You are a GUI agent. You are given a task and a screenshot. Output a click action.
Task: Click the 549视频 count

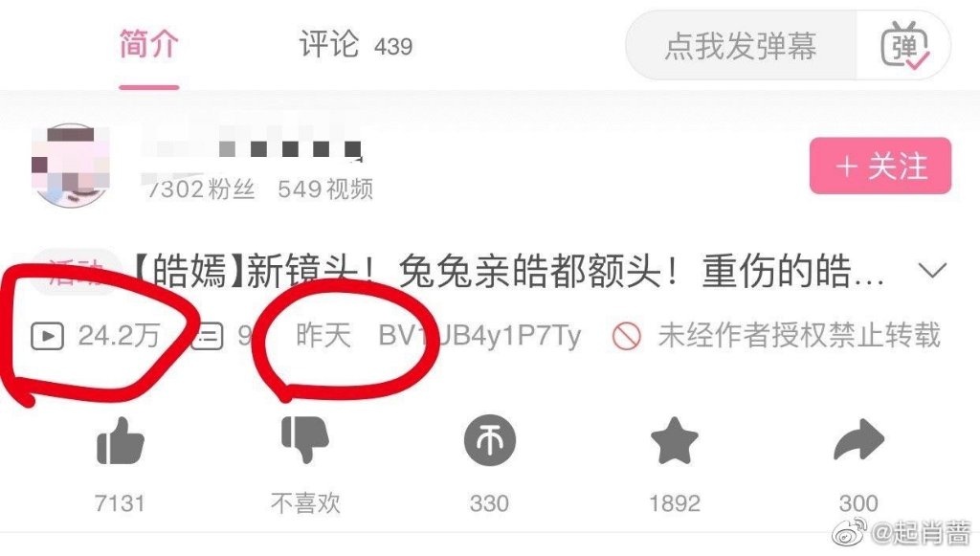(325, 189)
